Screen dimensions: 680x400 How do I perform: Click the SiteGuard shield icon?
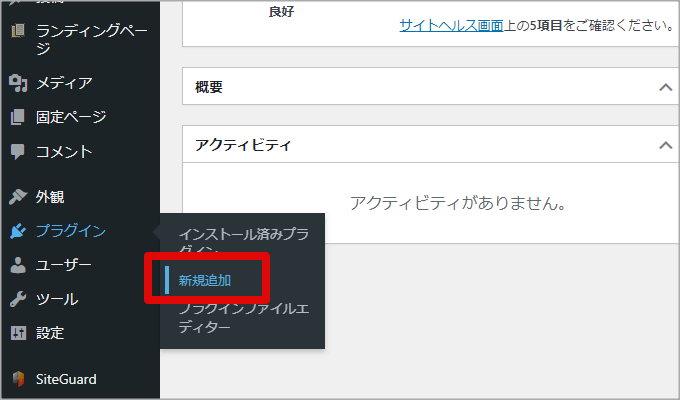(x=18, y=379)
